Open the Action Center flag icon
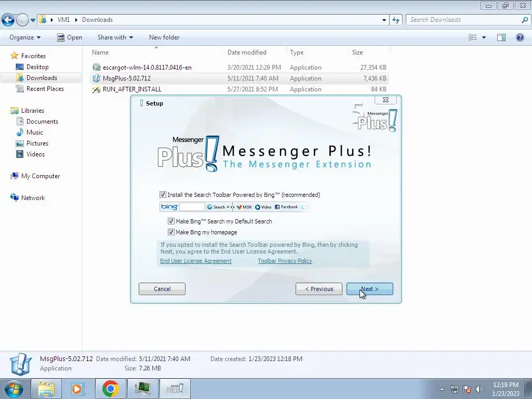Screen dimensions: 532x399 467,389
